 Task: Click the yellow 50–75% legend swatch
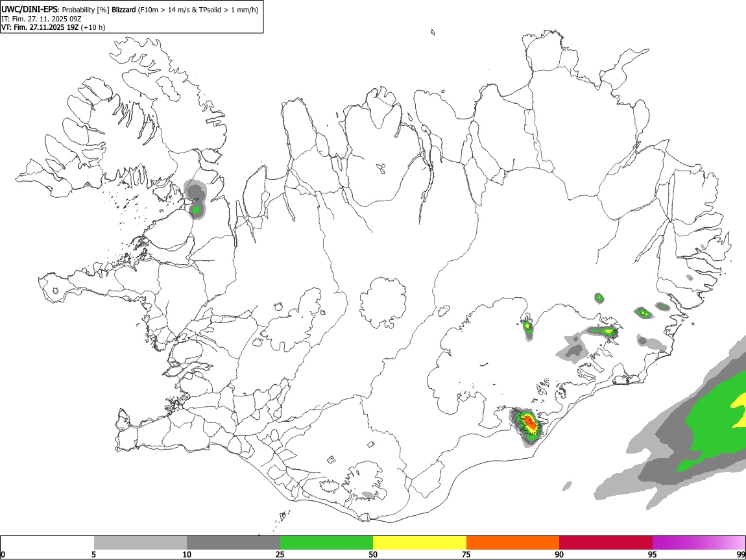[x=420, y=542]
